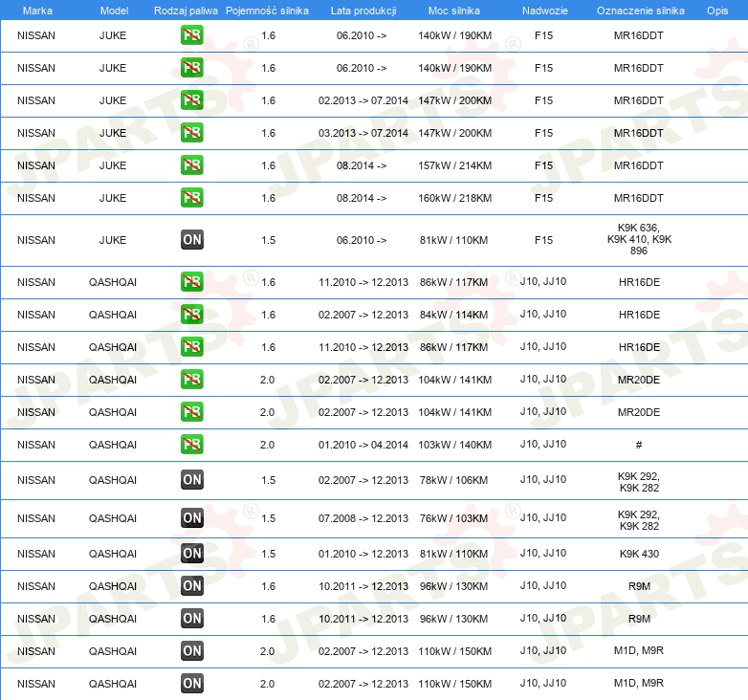Screen dimensions: 748x700
Task: Select the PB icon for Qashqai 84kW/114KM
Action: point(192,315)
